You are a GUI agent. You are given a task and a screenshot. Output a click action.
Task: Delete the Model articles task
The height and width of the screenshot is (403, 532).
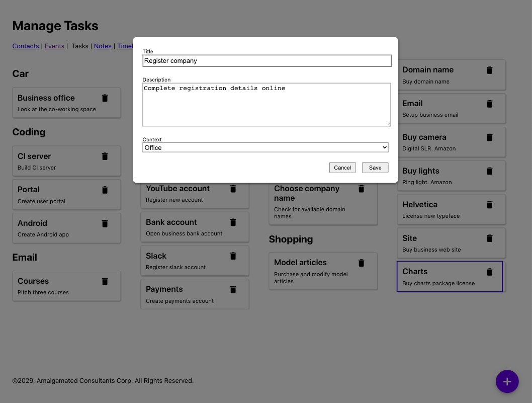tap(362, 263)
